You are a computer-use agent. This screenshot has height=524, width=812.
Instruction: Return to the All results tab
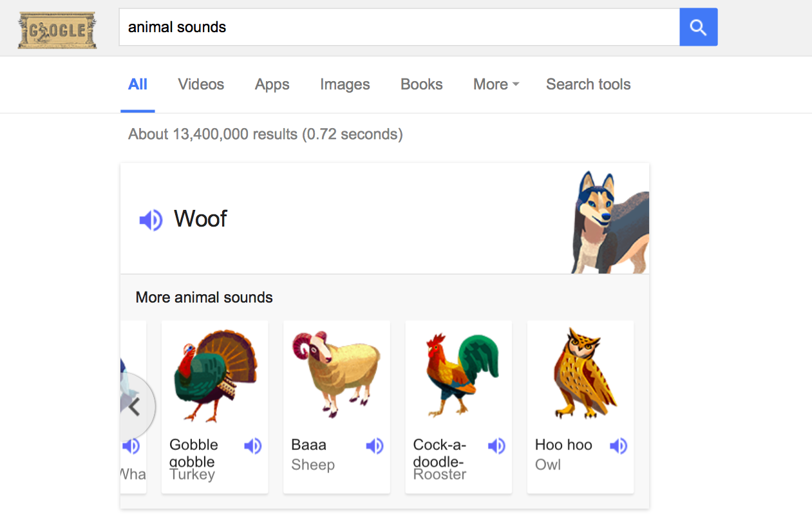(137, 84)
